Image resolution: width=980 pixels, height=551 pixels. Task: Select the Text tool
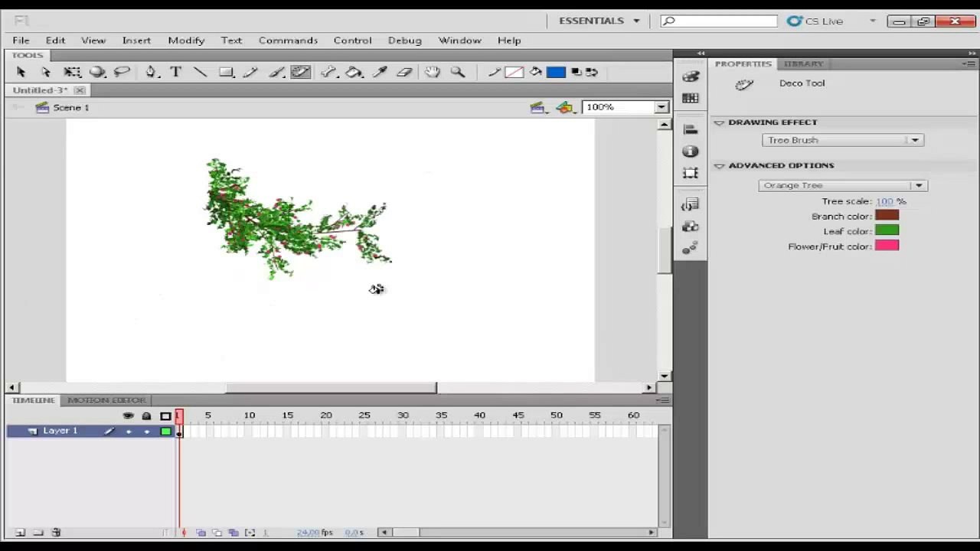(x=175, y=72)
